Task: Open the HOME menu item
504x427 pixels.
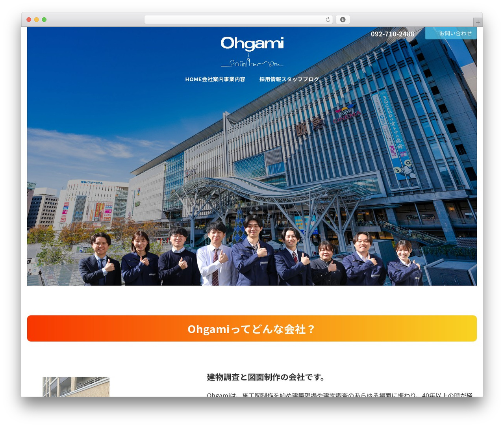Action: [193, 79]
